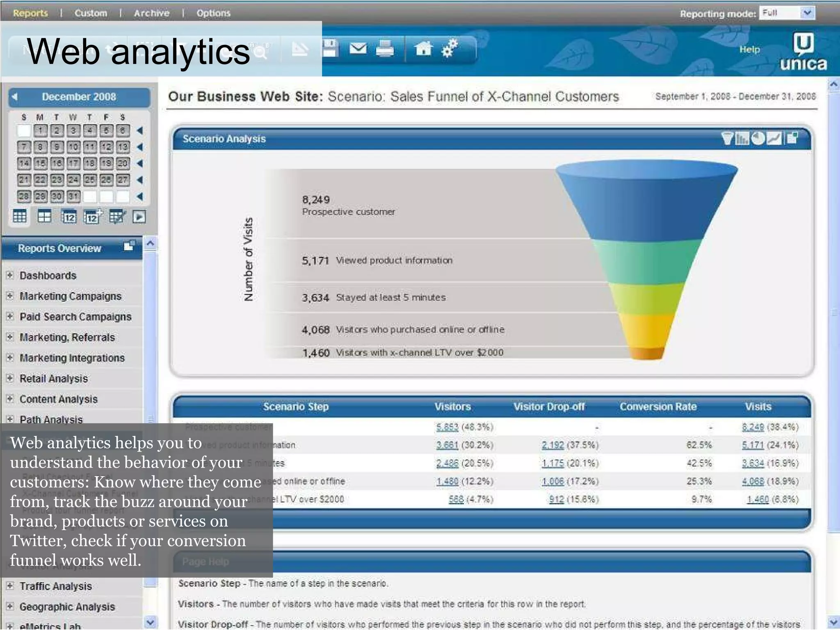This screenshot has height=630, width=840.
Task: Click the save report floppy disk icon
Action: (x=330, y=48)
